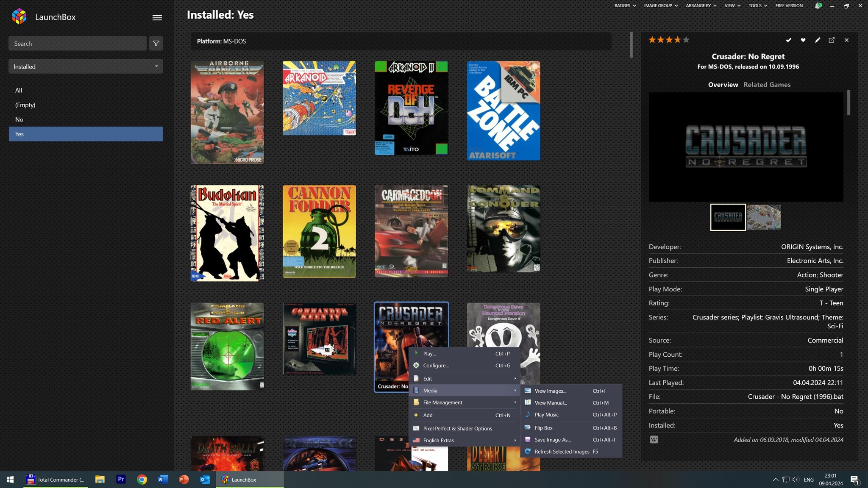Set rating to five stars
868x488 pixels.
point(686,40)
